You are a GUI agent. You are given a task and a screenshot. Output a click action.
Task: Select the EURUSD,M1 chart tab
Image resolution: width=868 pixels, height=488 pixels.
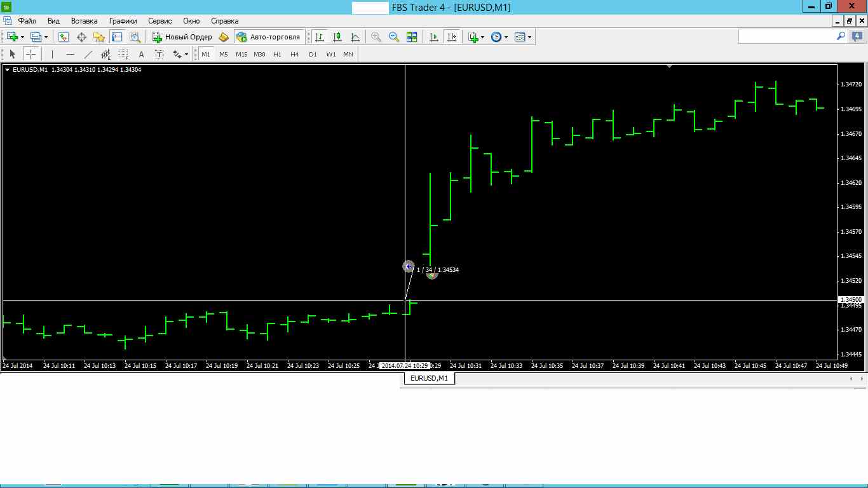[x=429, y=378]
